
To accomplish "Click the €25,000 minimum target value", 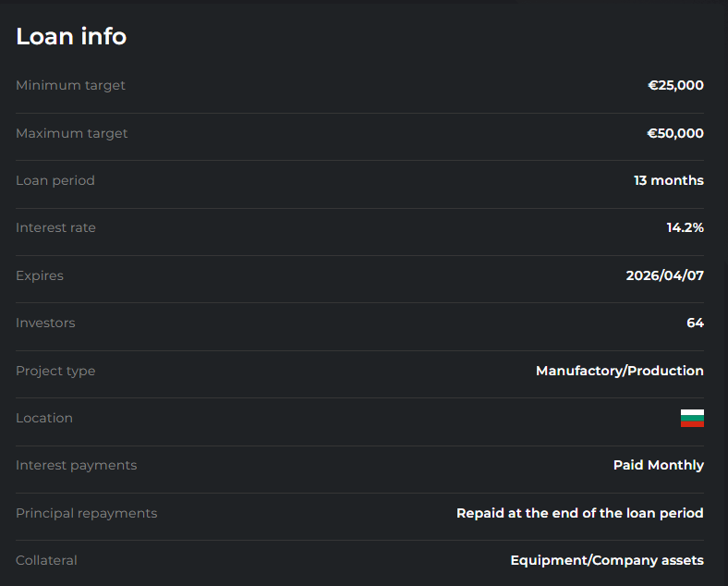I will 675,85.
